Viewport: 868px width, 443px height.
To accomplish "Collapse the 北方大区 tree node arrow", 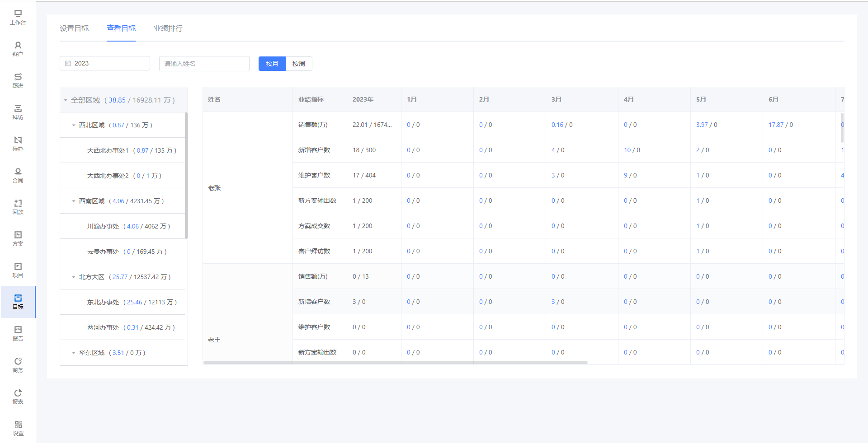I will pos(74,277).
